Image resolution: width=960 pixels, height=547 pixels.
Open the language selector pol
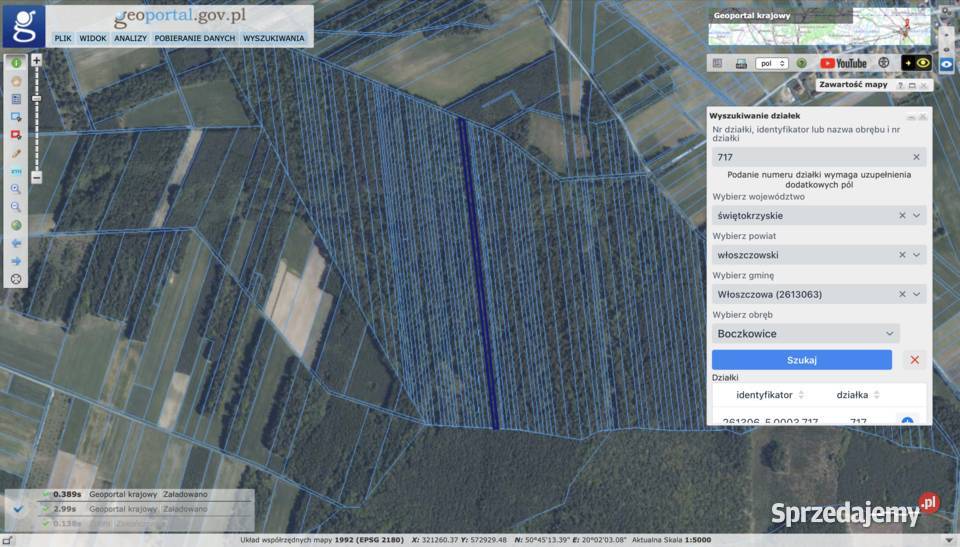771,63
